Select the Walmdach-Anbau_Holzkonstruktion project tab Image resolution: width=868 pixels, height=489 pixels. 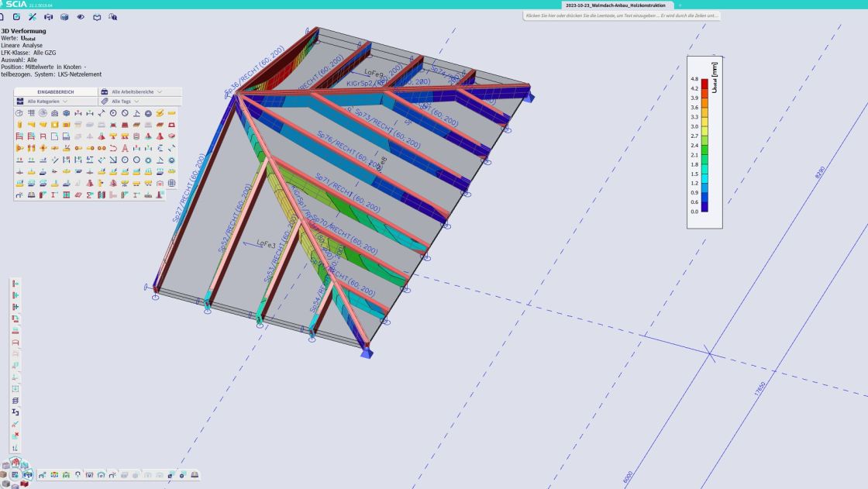click(615, 5)
